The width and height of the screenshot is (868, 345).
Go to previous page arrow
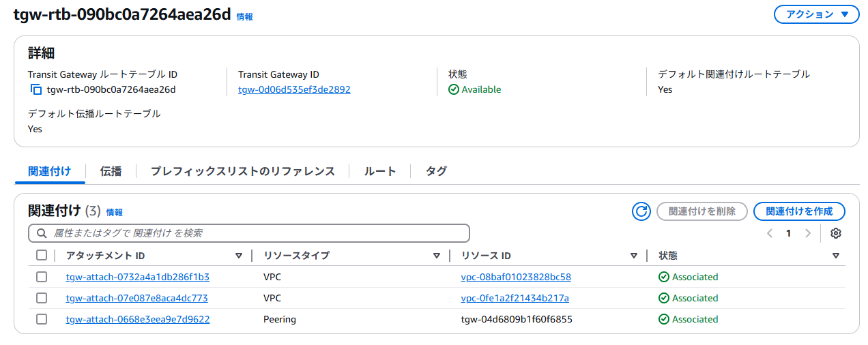[x=770, y=233]
